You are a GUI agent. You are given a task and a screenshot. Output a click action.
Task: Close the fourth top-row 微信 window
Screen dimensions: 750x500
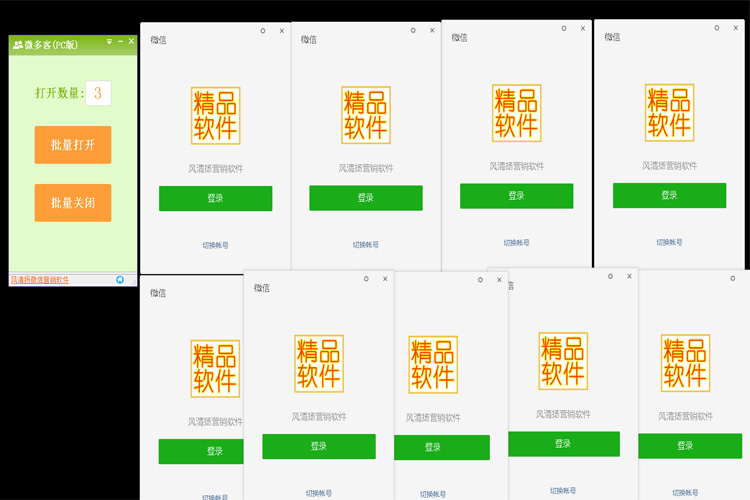[x=736, y=28]
